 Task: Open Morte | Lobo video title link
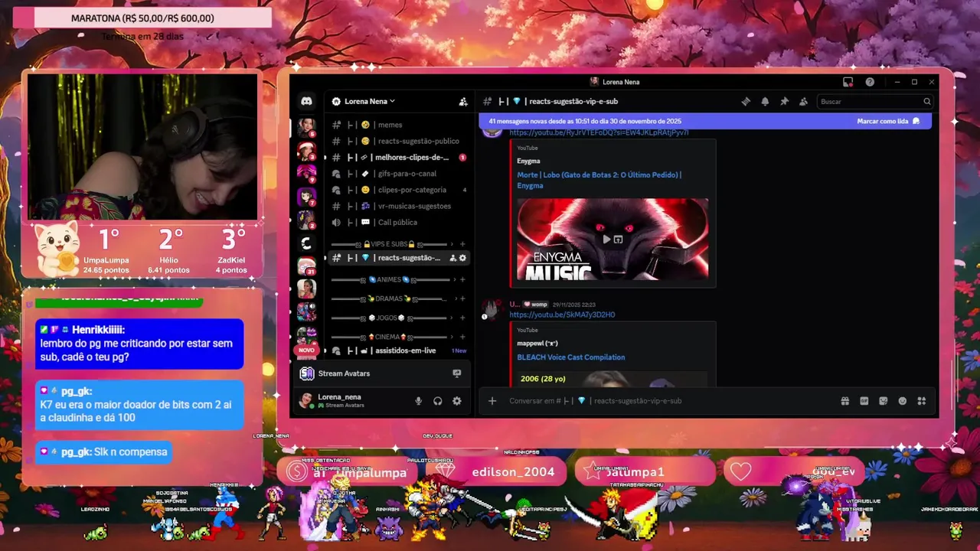coord(599,180)
